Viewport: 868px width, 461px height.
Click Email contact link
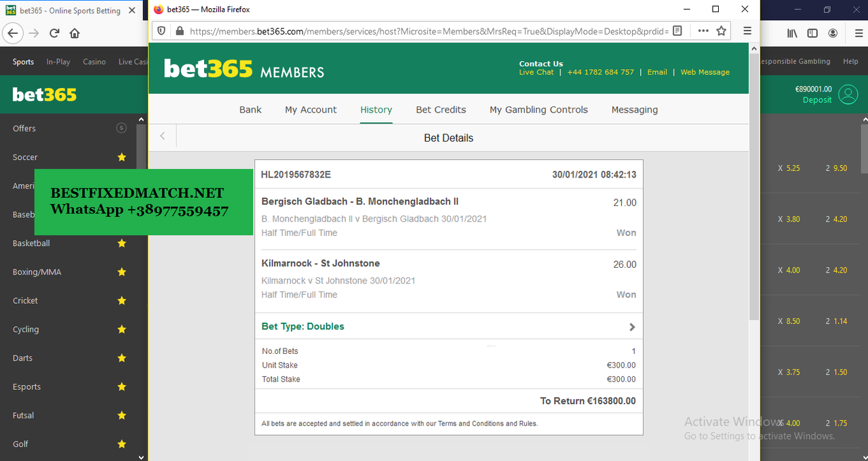657,72
